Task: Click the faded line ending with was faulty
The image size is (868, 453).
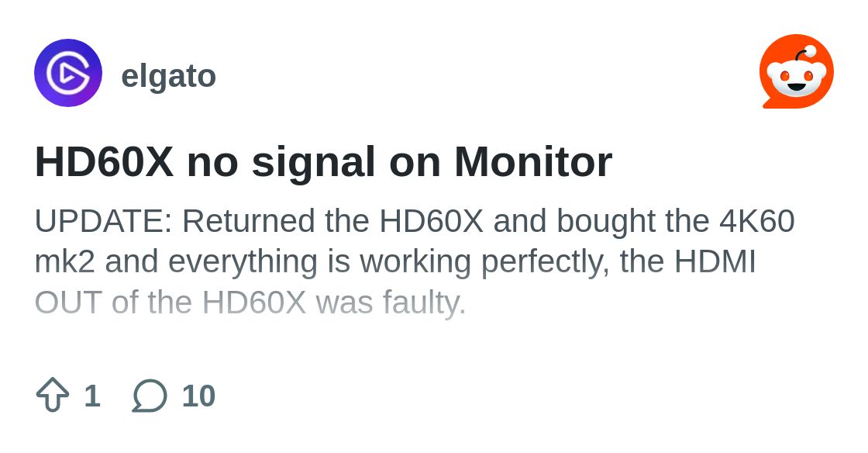Action: pos(250,303)
